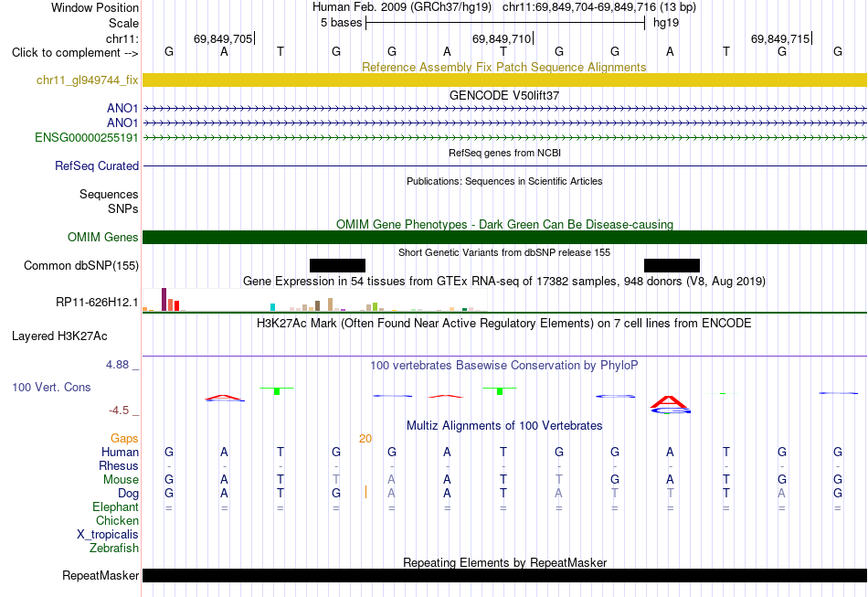The image size is (868, 597).
Task: Open the Layered H3K27Ac track label
Action: tap(59, 336)
